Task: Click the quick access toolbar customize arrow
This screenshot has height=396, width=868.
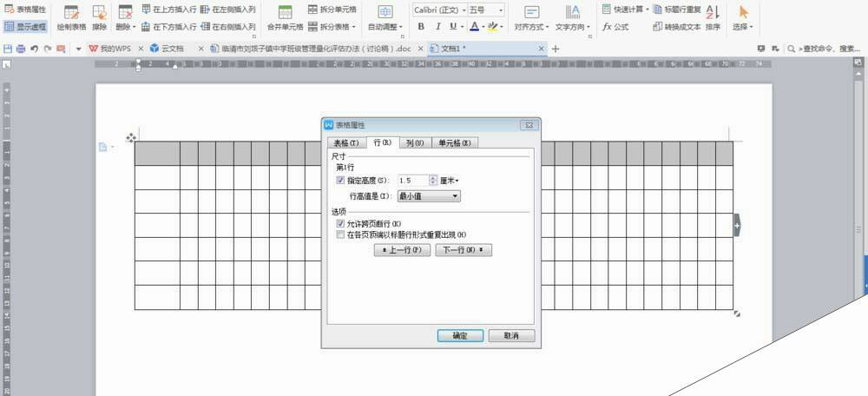Action: 78,49
